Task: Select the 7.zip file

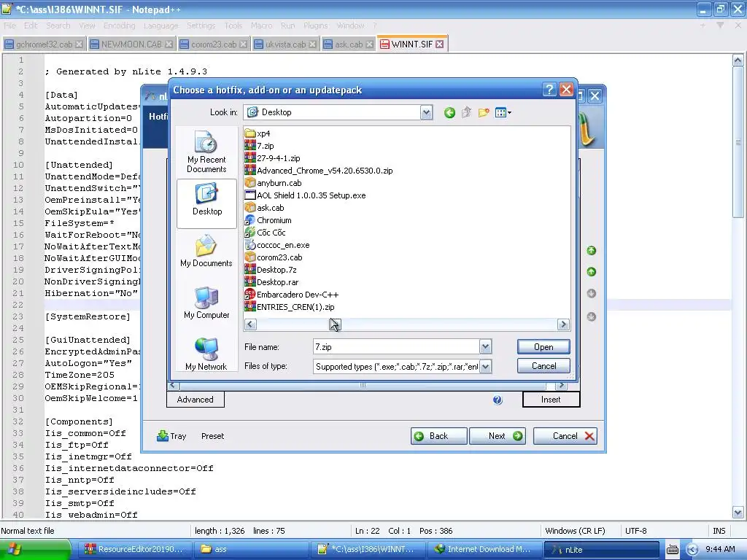Action: tap(260, 146)
